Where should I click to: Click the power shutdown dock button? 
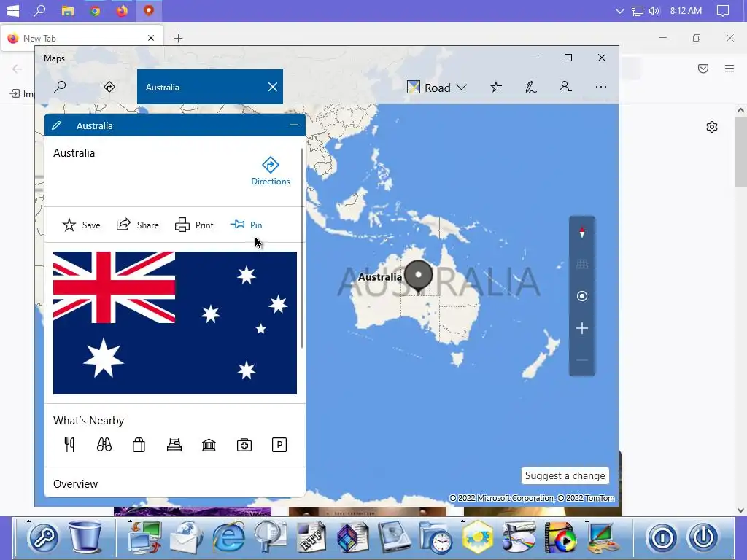tap(703, 537)
